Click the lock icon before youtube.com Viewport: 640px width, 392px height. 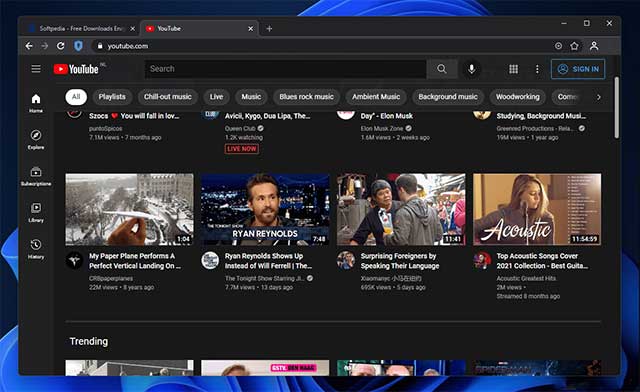(x=100, y=46)
